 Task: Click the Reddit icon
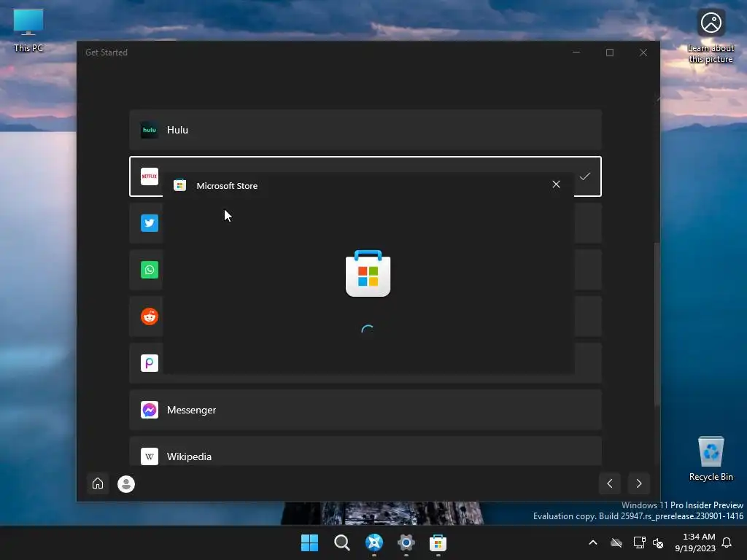149,316
